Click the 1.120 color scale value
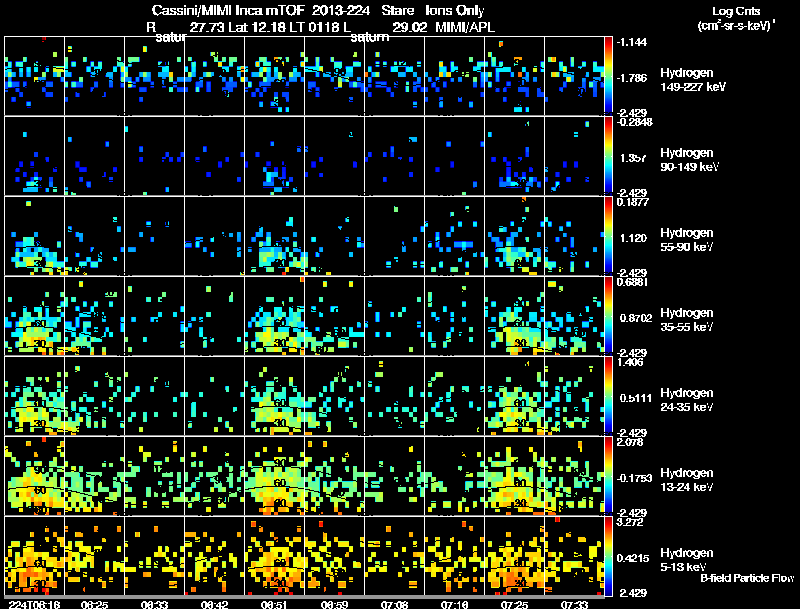 pos(633,238)
